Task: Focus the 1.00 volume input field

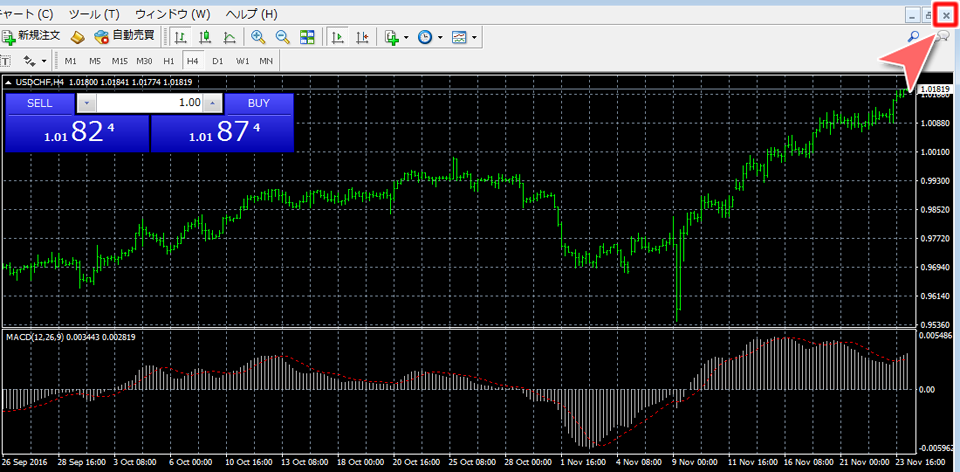Action: point(149,103)
